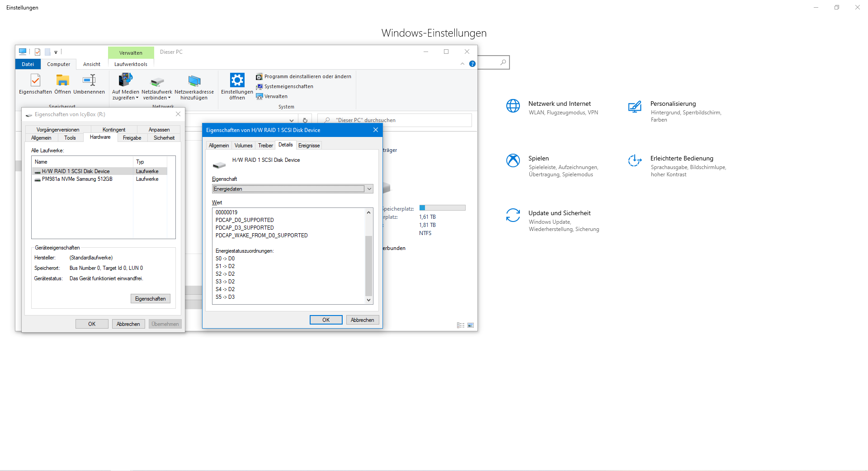Open Netzwerk und Internet settings

(x=552, y=108)
